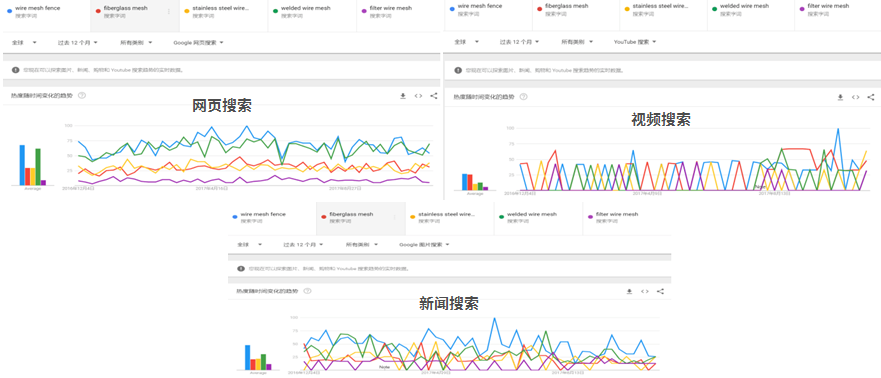Select stainless steel wire term, Google 图片搜索 panel
Image resolution: width=881 pixels, height=378 pixels.
point(448,217)
